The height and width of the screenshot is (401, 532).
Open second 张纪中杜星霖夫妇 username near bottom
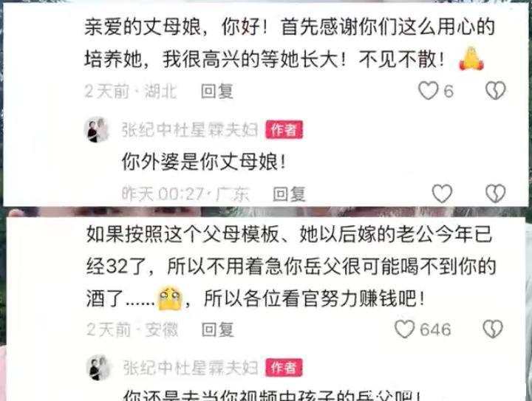pyautogui.click(x=191, y=368)
